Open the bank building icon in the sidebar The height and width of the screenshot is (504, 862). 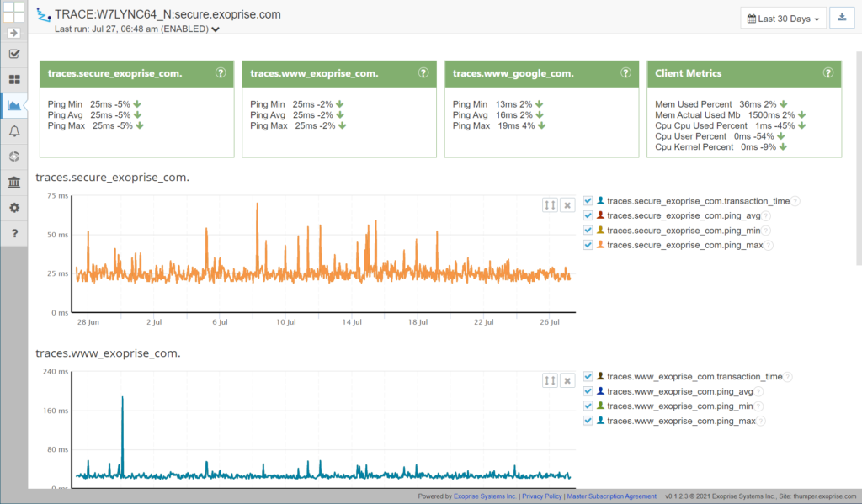tap(14, 182)
